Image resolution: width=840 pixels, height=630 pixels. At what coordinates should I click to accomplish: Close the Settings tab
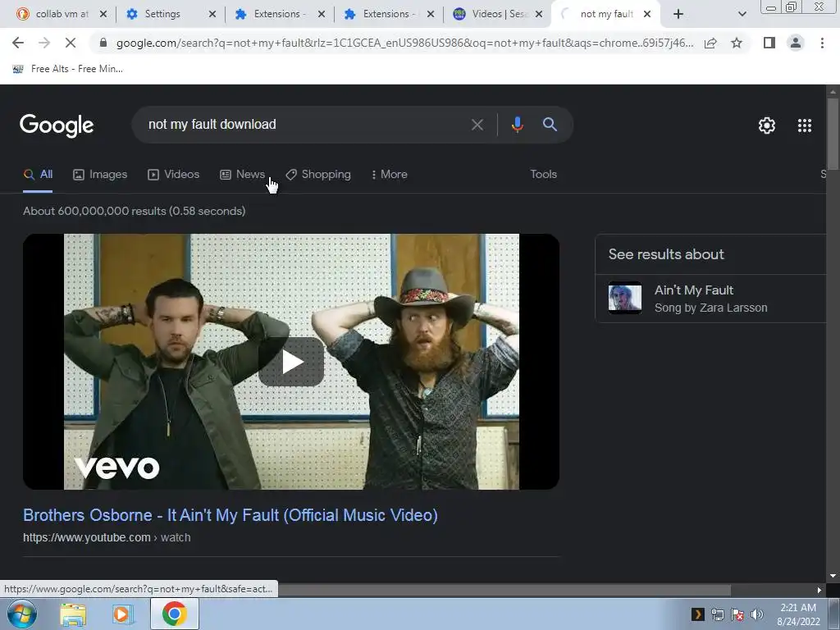[x=212, y=14]
